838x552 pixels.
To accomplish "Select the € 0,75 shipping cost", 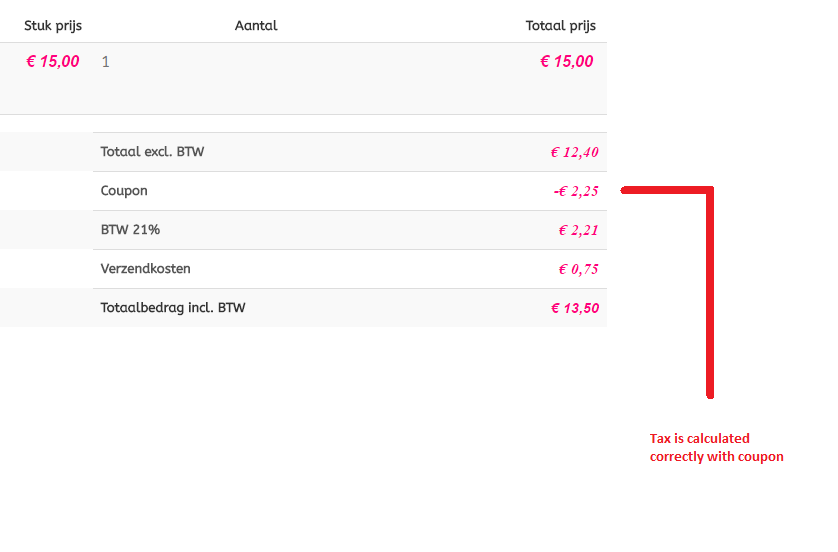I will click(578, 269).
